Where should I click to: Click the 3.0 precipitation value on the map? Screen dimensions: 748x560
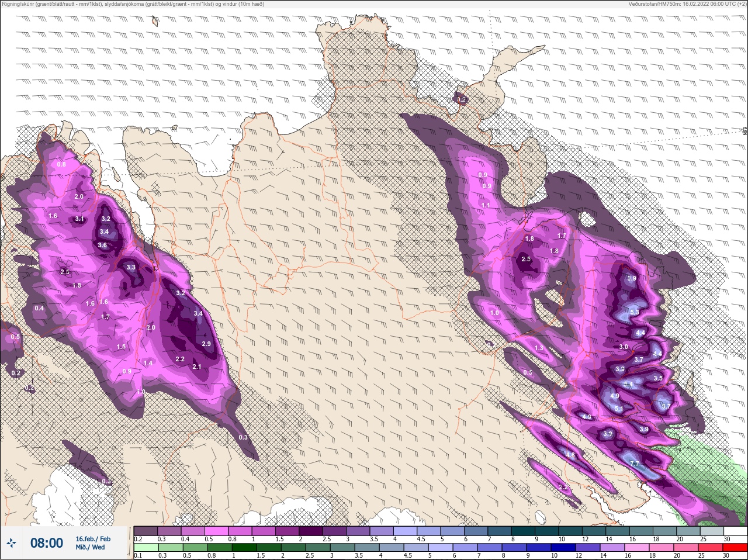624,347
